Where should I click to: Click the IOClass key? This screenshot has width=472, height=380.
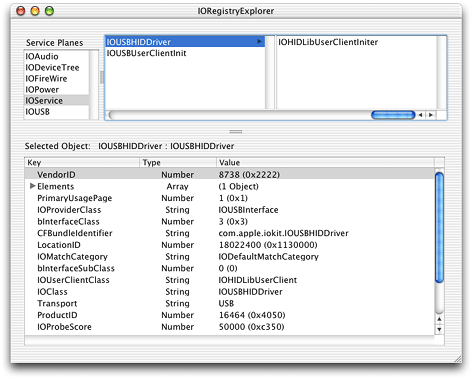coord(52,292)
